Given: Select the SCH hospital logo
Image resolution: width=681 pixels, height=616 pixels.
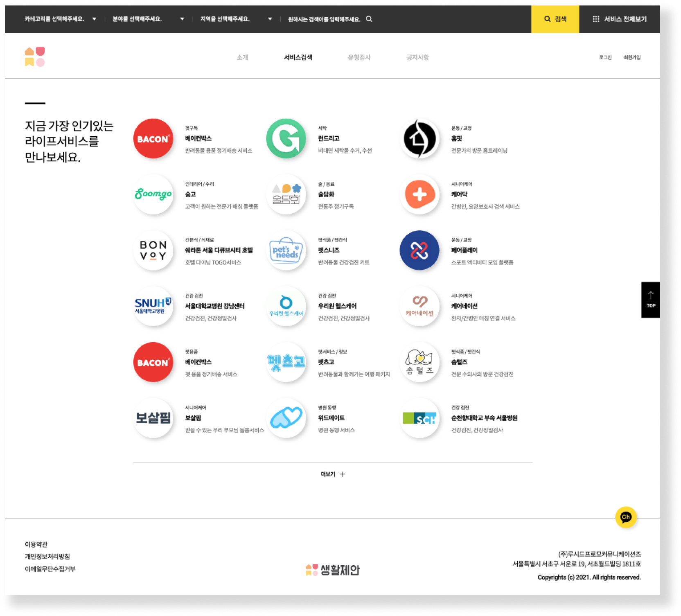Looking at the screenshot, I should coord(419,418).
